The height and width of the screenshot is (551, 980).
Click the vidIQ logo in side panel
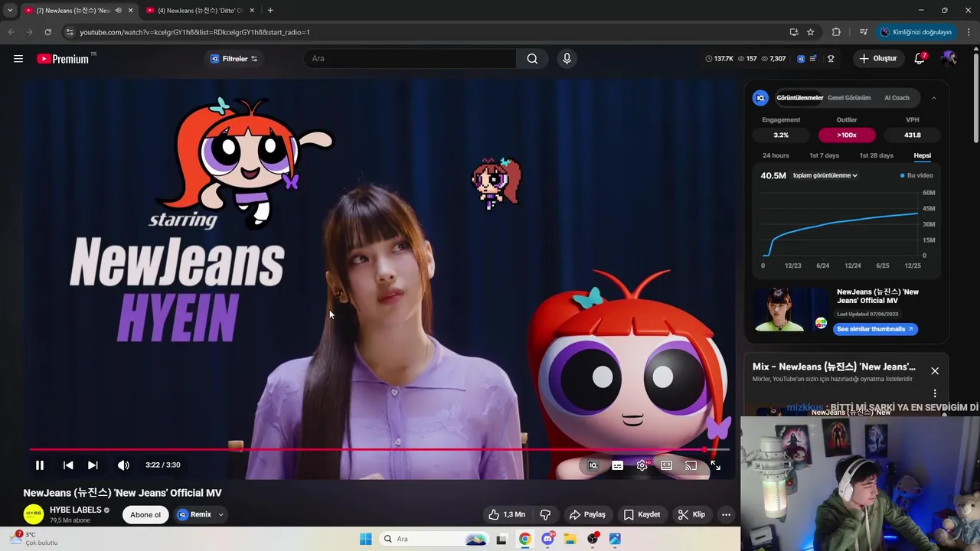click(x=760, y=98)
